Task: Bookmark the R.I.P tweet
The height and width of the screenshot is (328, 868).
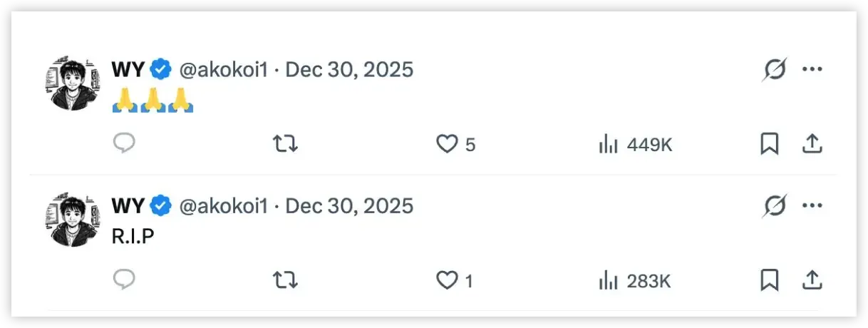Action: click(x=769, y=280)
